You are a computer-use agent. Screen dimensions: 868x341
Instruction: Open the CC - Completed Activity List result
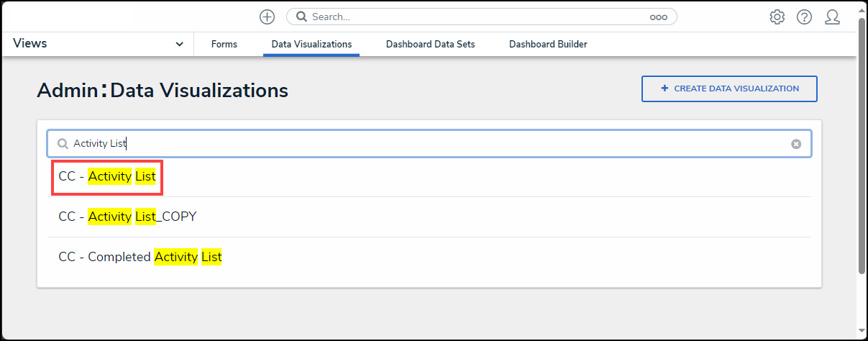(140, 257)
